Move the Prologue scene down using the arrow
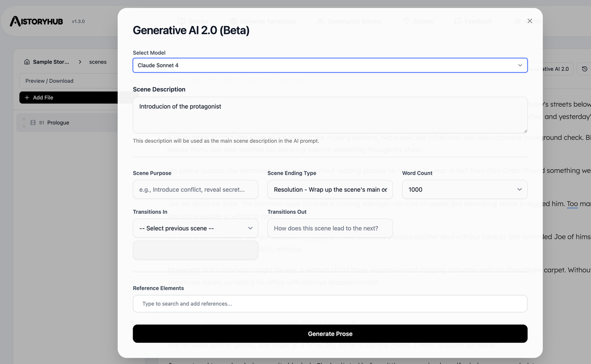The width and height of the screenshot is (591, 364). (x=24, y=126)
